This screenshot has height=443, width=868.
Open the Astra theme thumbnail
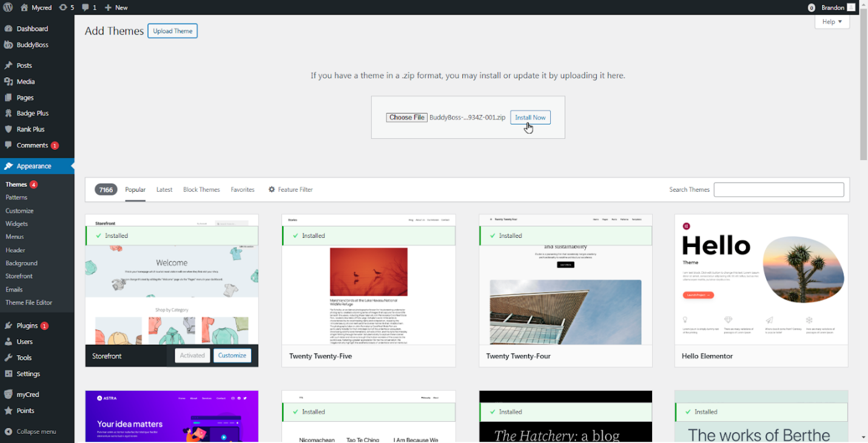[172, 416]
